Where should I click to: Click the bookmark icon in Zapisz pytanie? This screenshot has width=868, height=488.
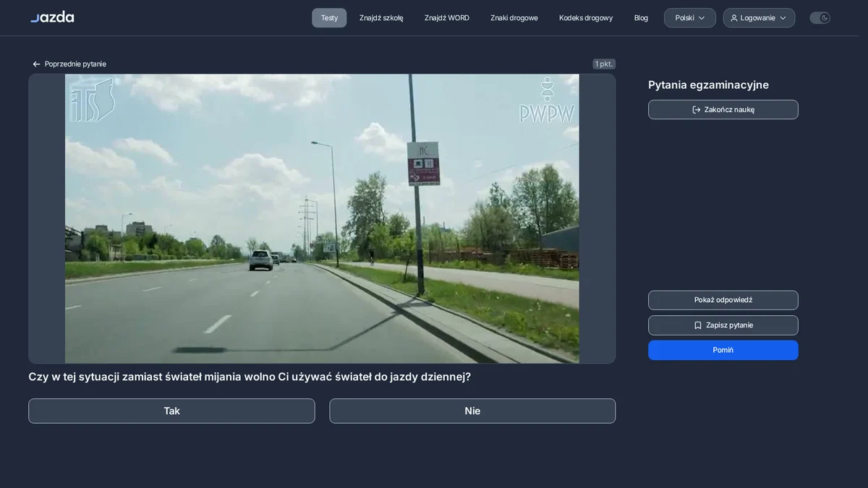pyautogui.click(x=698, y=325)
